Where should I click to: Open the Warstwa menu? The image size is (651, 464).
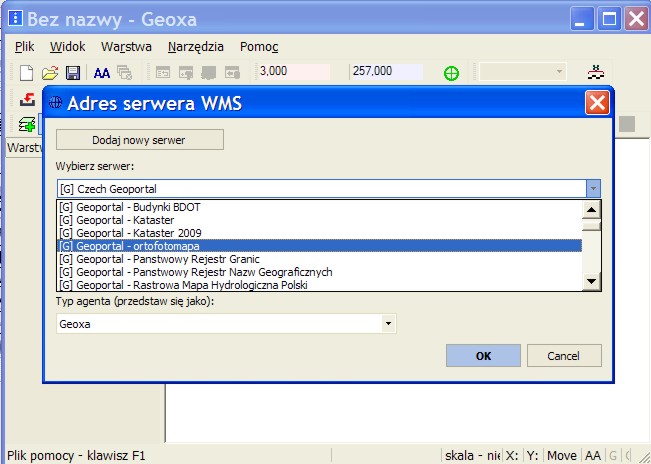click(126, 46)
